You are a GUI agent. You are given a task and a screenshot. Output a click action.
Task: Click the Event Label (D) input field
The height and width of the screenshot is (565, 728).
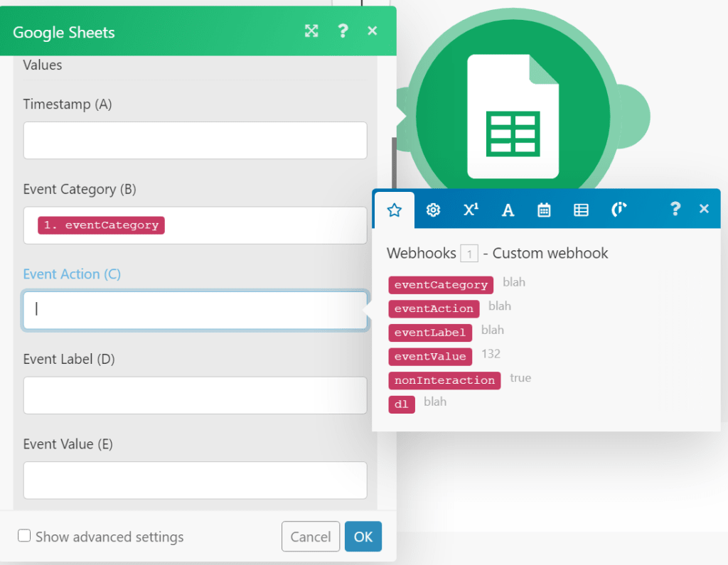coord(195,395)
